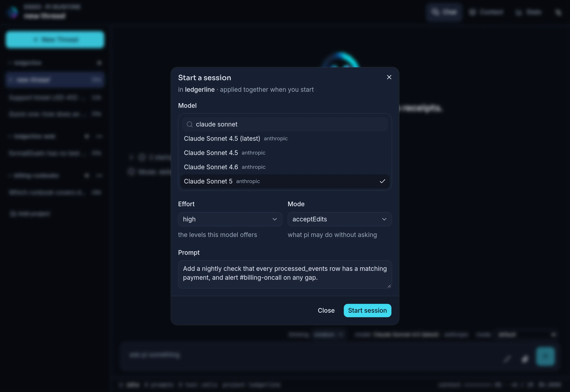
Task: Click the Close button in dialog footer
Action: click(x=326, y=310)
